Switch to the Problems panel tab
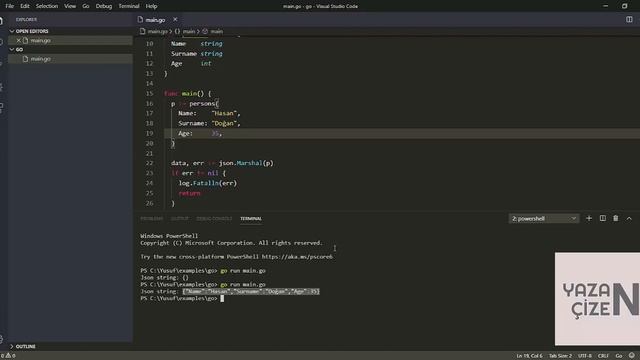Viewport: 640px width, 360px height. 151,219
